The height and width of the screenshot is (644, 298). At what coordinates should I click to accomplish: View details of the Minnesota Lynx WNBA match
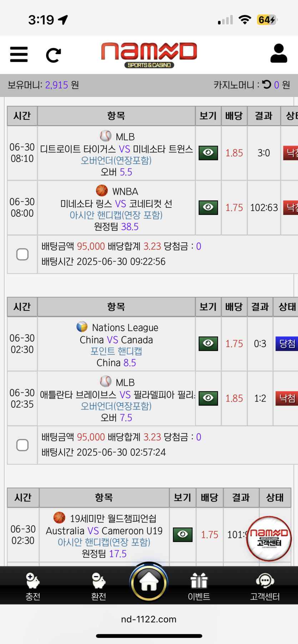[208, 207]
